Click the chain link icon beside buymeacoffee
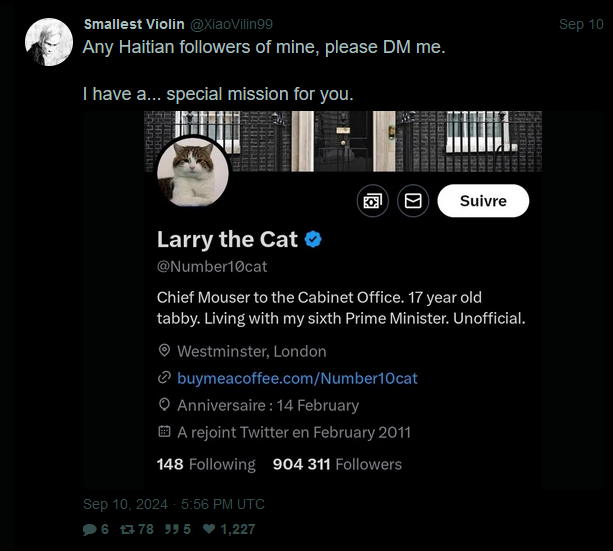 coord(165,378)
